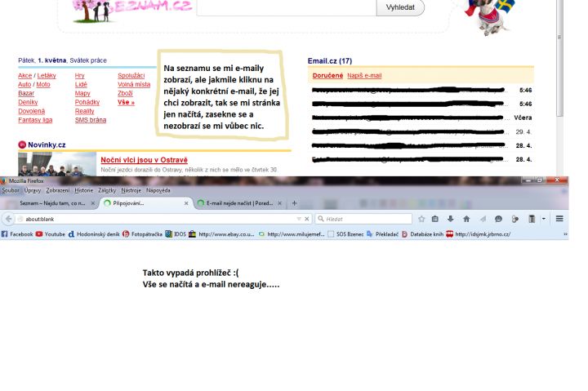Close the Připojování tab

click(186, 203)
